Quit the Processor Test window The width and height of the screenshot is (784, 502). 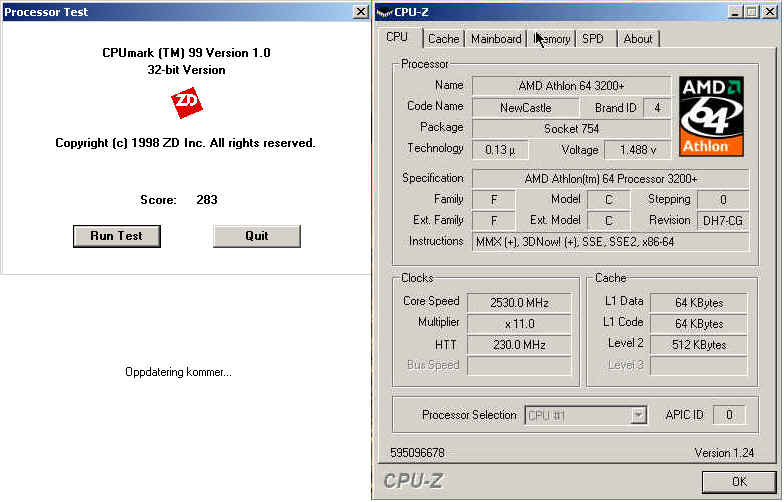pyautogui.click(x=256, y=236)
